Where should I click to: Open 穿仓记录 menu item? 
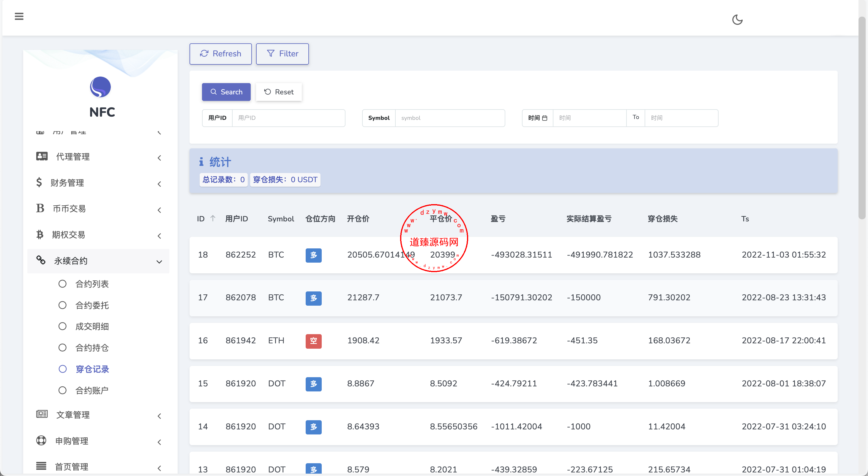point(92,369)
